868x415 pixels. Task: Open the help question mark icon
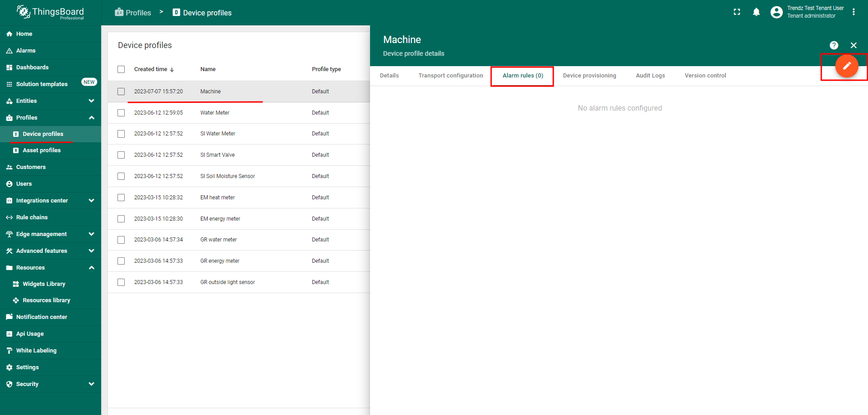click(834, 45)
